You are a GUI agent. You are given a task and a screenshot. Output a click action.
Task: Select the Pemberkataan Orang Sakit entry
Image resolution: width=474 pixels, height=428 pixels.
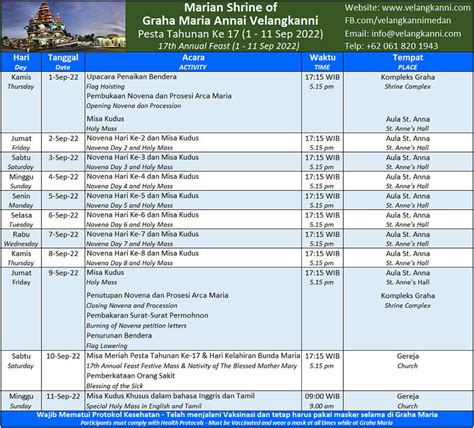pos(131,376)
